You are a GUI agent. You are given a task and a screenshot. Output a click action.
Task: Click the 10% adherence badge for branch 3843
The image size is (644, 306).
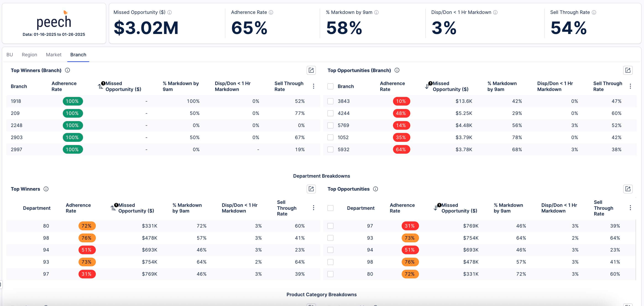401,101
